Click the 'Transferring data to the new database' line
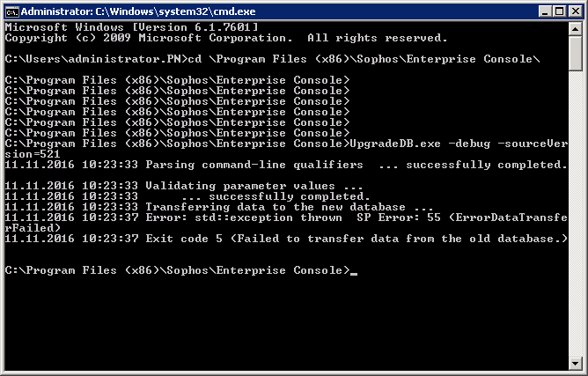 219,207
